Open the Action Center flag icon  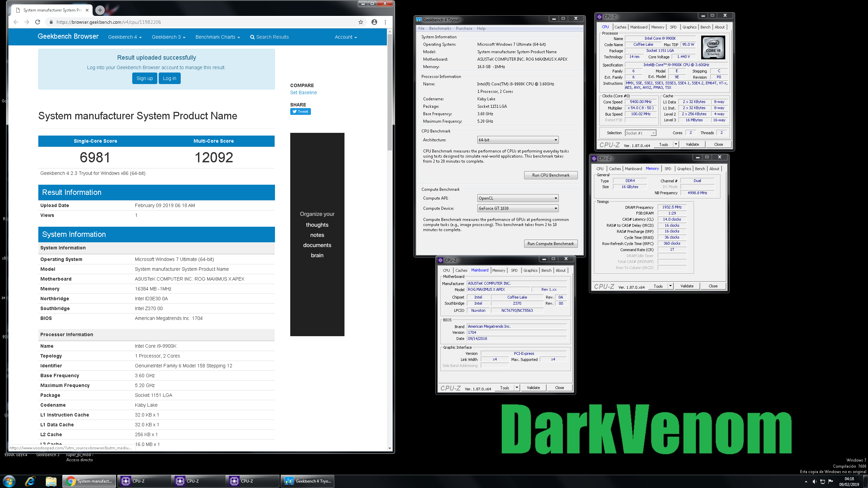[831, 482]
